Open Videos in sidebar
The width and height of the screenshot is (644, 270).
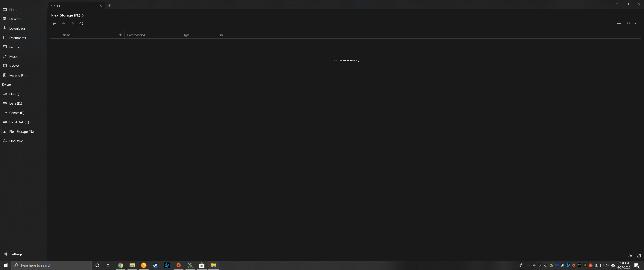click(x=23, y=66)
